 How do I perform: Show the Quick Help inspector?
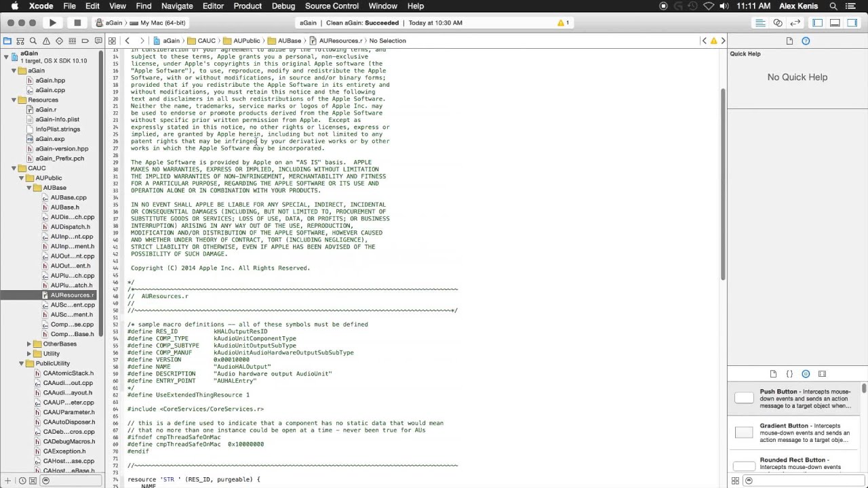click(806, 41)
